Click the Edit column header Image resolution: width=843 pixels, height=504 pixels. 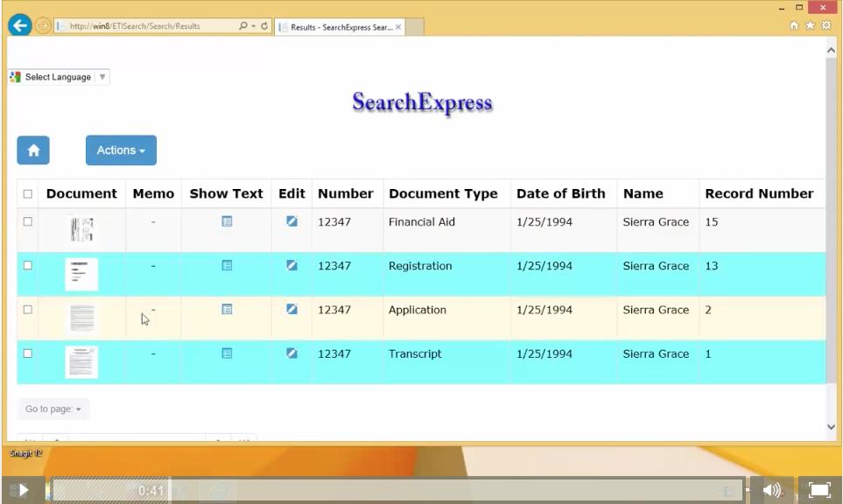point(292,194)
